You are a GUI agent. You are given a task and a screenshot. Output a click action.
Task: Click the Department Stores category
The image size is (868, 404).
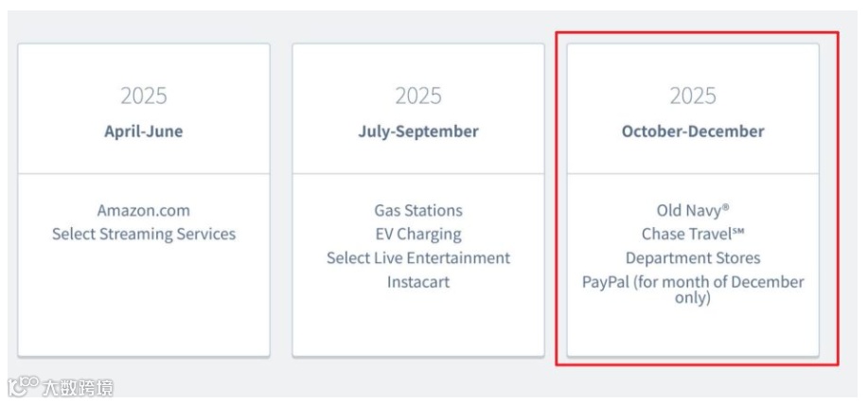point(692,257)
